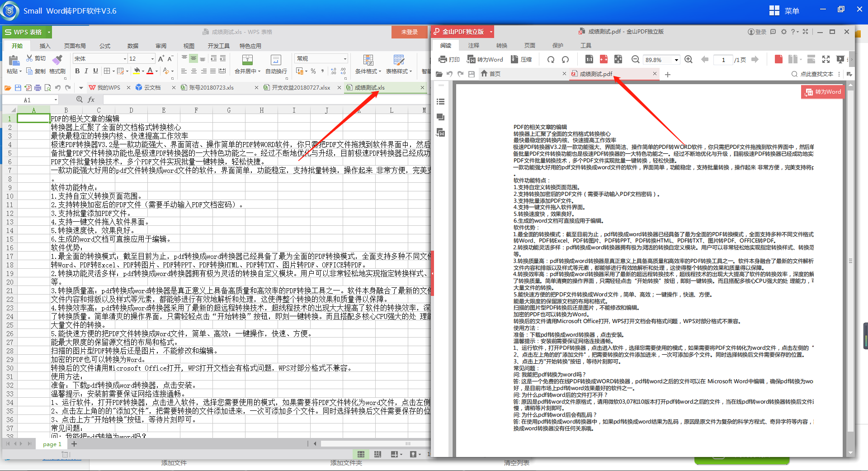Open the insert function fx icon
The width and height of the screenshot is (868, 471).
tap(91, 100)
